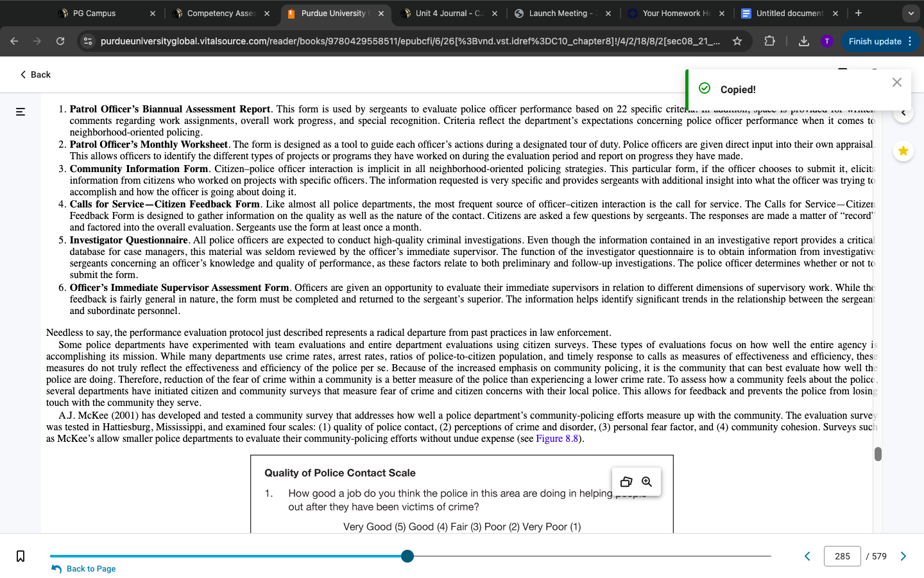Open the purple profile avatar
This screenshot has width=924, height=578.
[827, 41]
